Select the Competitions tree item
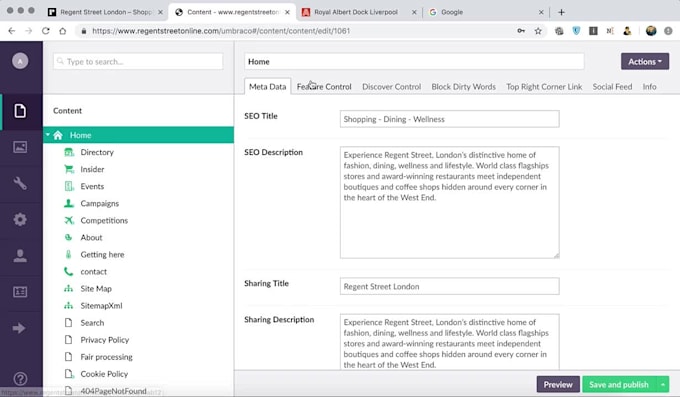The height and width of the screenshot is (397, 680). pyautogui.click(x=104, y=220)
